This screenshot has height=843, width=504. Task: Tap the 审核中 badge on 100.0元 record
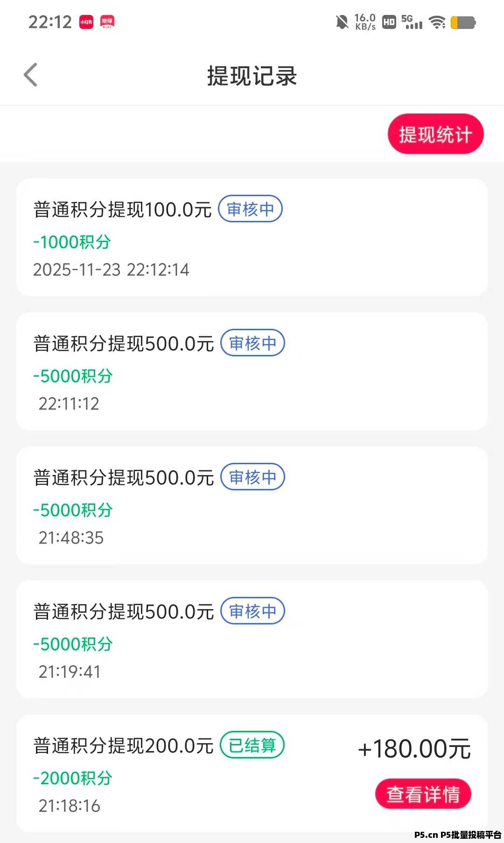pyautogui.click(x=251, y=209)
